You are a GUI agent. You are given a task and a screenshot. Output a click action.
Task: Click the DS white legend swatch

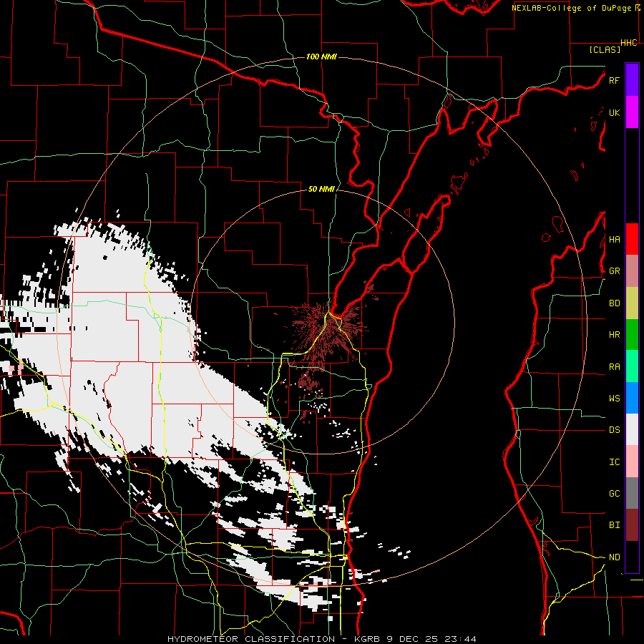click(x=632, y=429)
